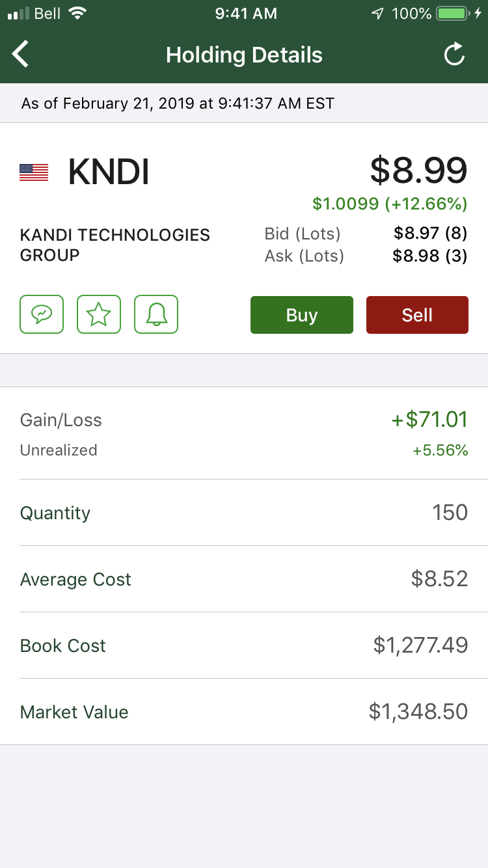
Task: Tap the Ask (Lots) quote
Action: coord(366,256)
